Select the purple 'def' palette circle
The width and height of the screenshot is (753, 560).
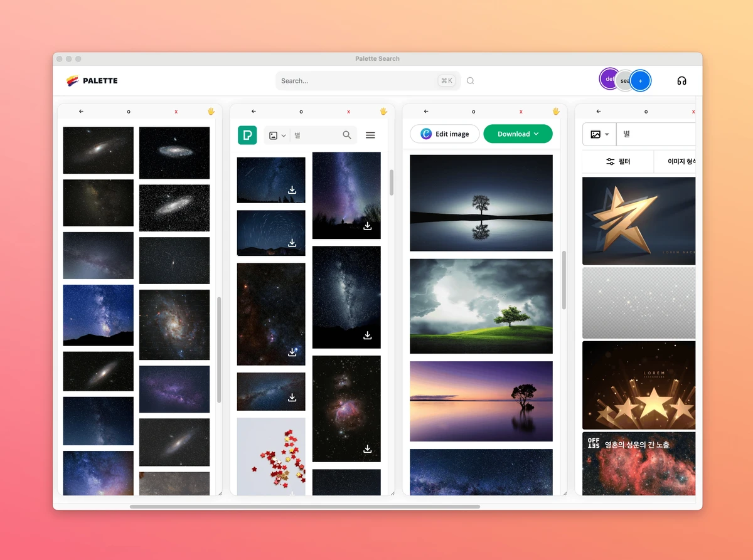tap(609, 79)
